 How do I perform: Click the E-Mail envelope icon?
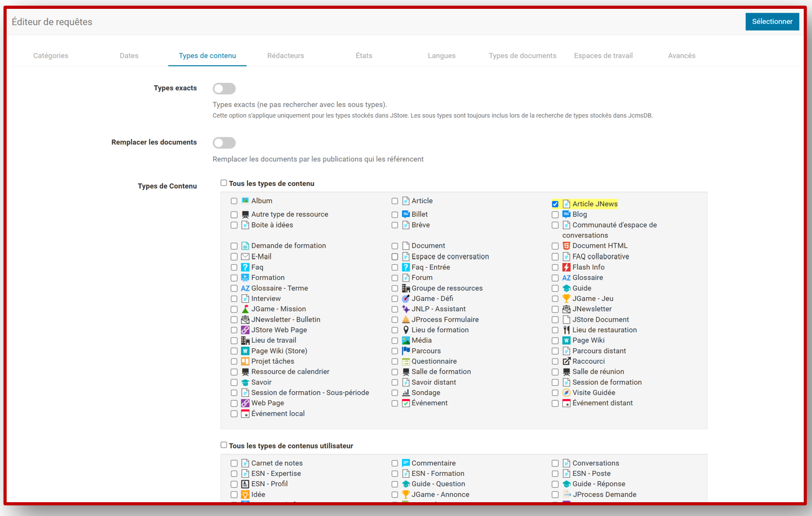tap(245, 257)
